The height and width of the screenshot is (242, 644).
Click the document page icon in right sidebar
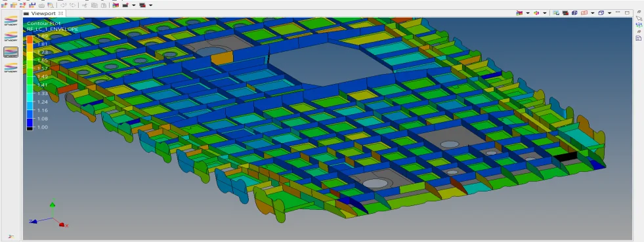(x=639, y=38)
